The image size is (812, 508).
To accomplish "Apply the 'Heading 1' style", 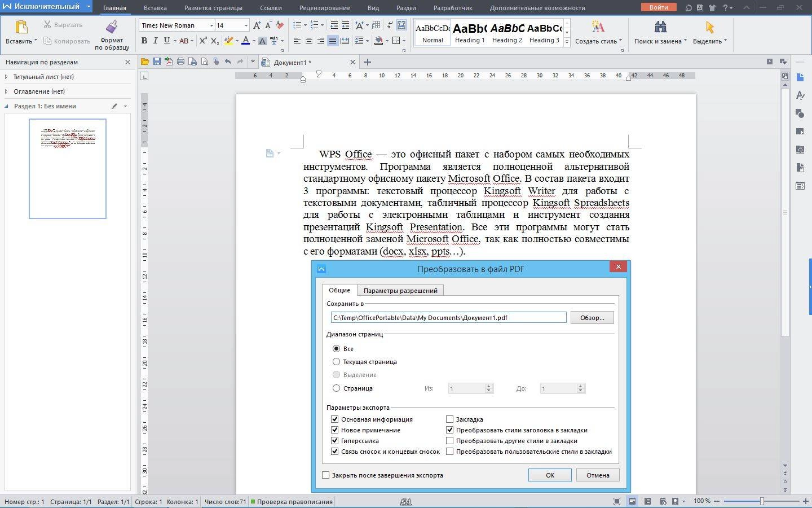I will (470, 33).
